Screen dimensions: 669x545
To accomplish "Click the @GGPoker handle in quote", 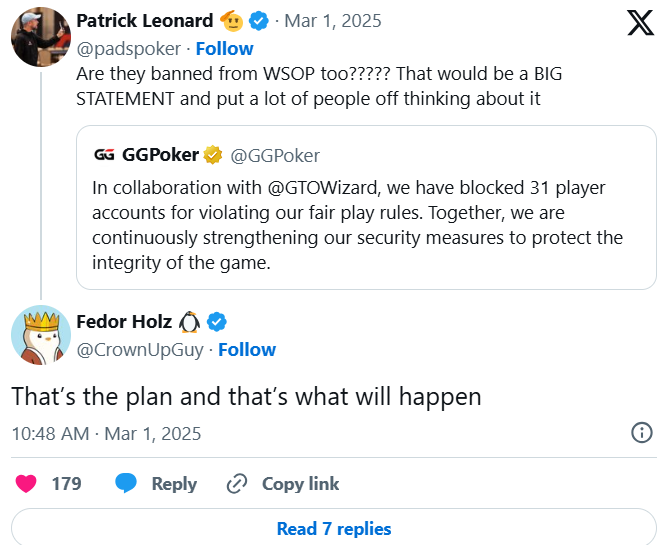I will [276, 155].
